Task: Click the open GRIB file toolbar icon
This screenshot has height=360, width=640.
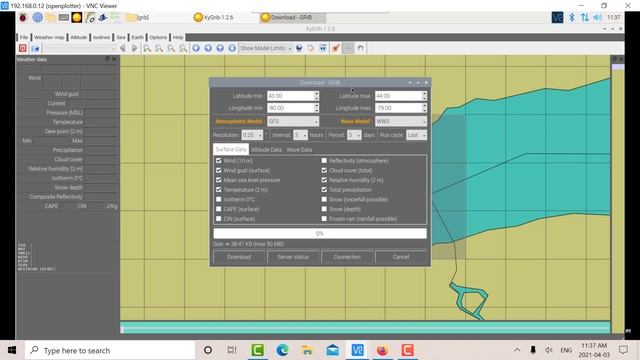Action: [x=35, y=48]
